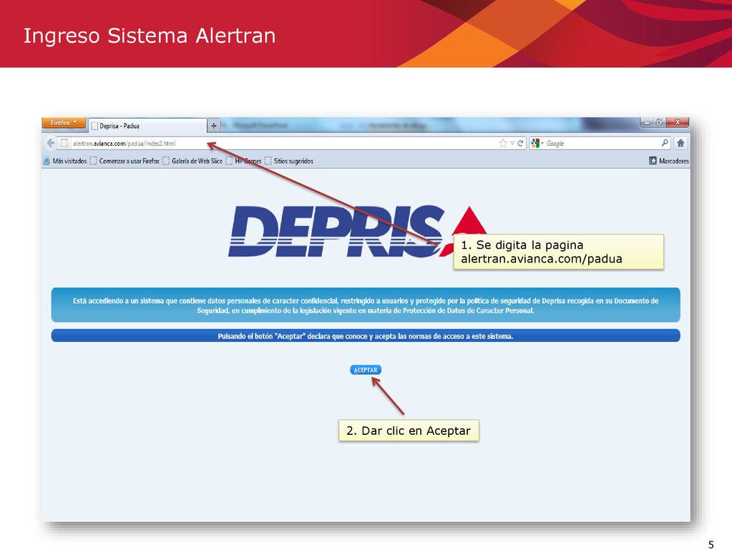Image resolution: width=732 pixels, height=560 pixels.
Task: Close the Firefox window
Action: point(677,122)
